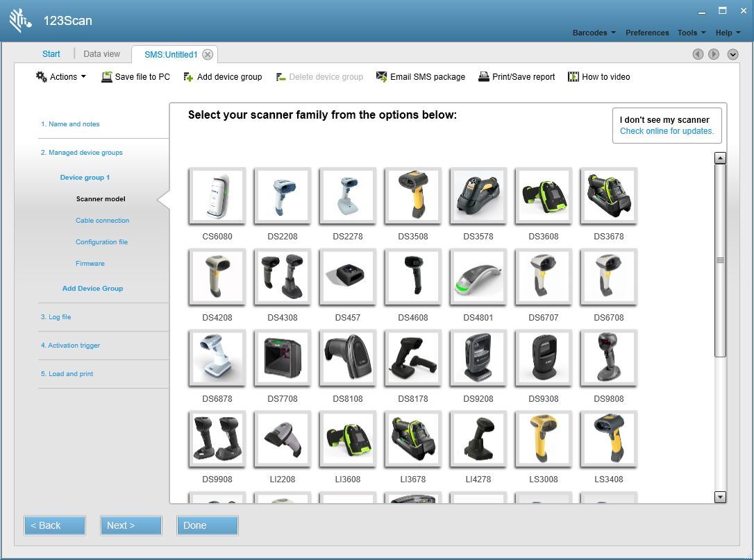The image size is (754, 560).
Task: Switch to the Data view tab
Action: pyautogui.click(x=101, y=54)
